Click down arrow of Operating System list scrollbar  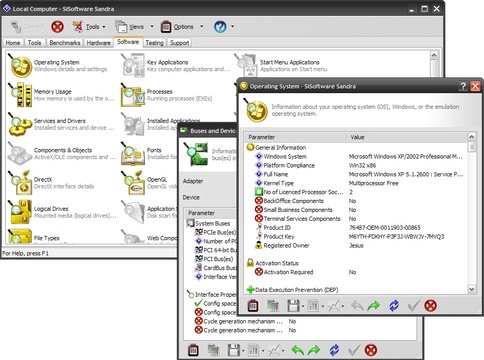pos(472,289)
